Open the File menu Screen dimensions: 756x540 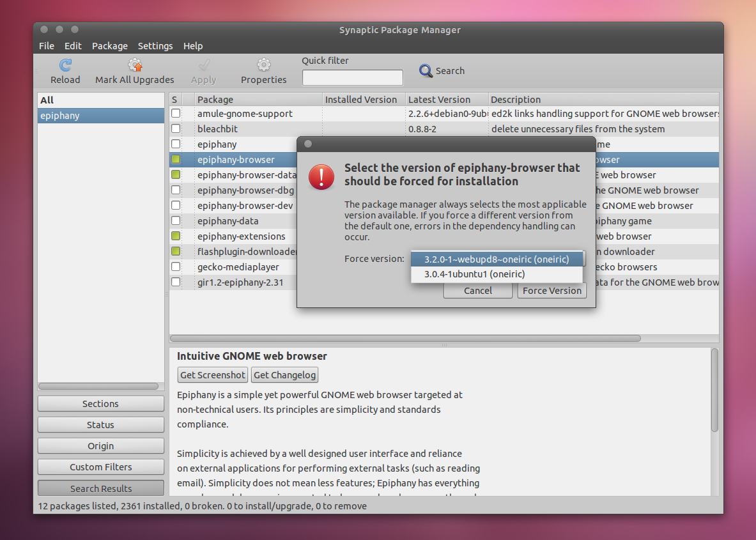tap(46, 46)
